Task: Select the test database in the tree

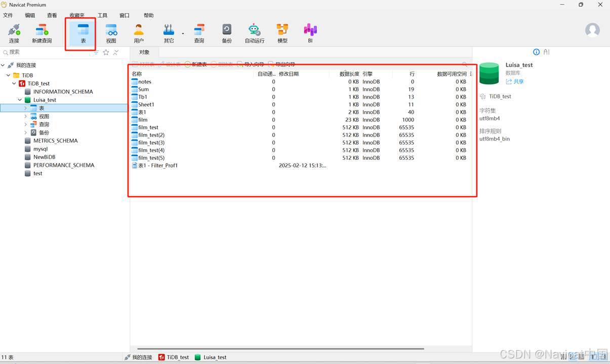Action: tap(37, 173)
